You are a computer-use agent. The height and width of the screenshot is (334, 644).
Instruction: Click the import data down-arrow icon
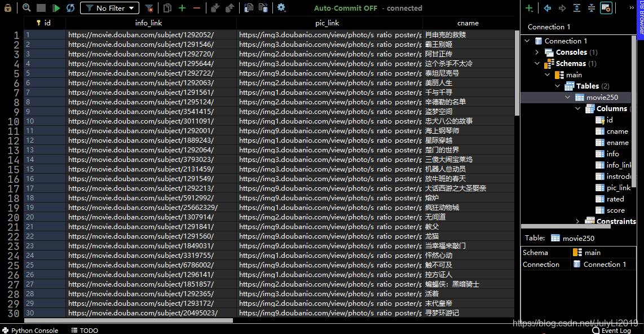point(215,8)
